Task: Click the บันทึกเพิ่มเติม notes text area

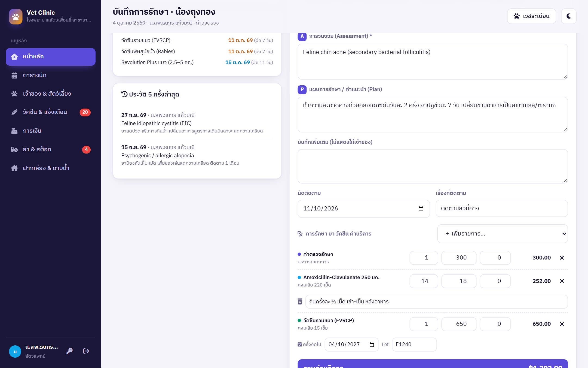Action: pos(433,166)
